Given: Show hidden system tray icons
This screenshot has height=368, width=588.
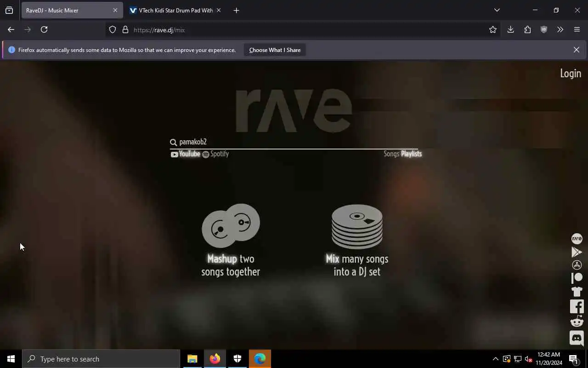Looking at the screenshot, I should [495, 359].
